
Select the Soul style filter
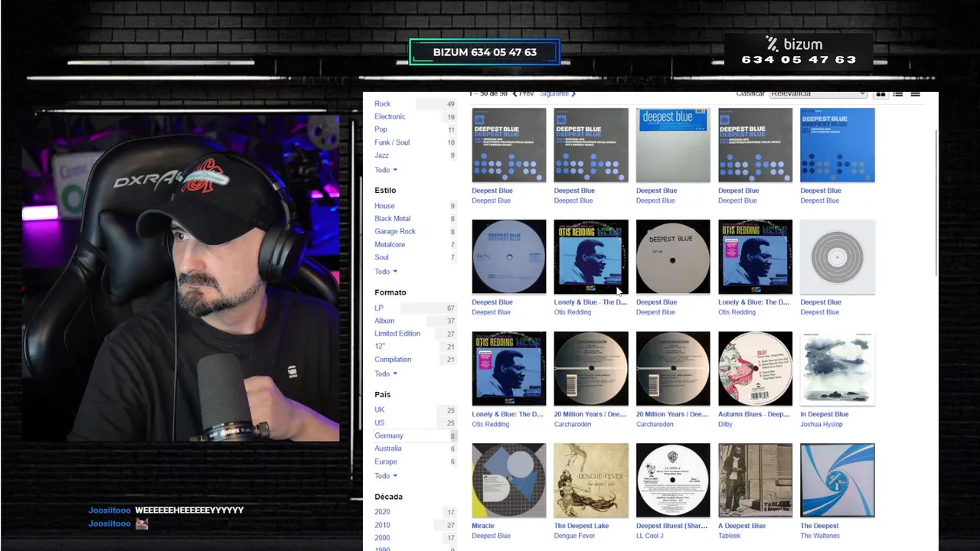coord(381,257)
